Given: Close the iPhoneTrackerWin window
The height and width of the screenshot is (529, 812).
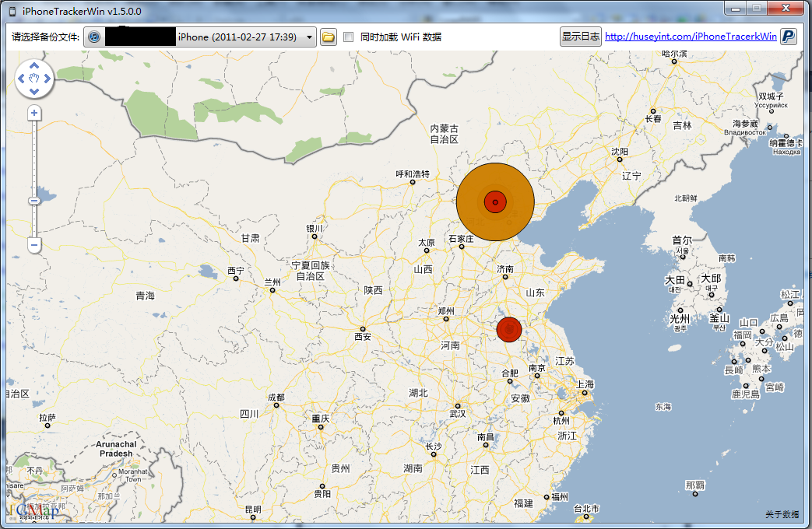Looking at the screenshot, I should coord(786,9).
